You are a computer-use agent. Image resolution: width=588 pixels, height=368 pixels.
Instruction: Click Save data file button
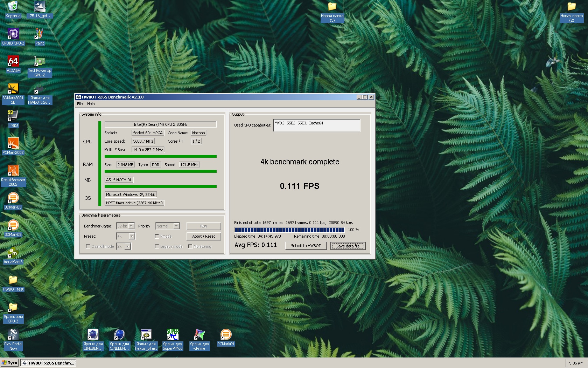pos(348,246)
